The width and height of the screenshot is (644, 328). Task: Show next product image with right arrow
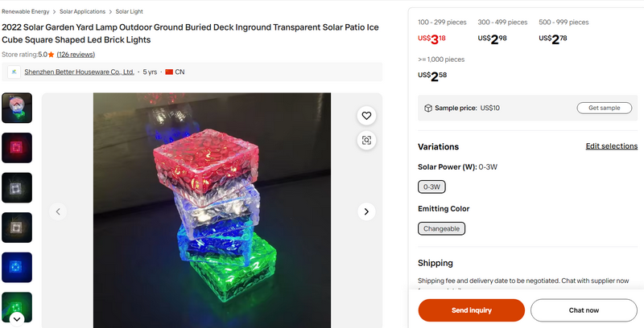coord(366,211)
